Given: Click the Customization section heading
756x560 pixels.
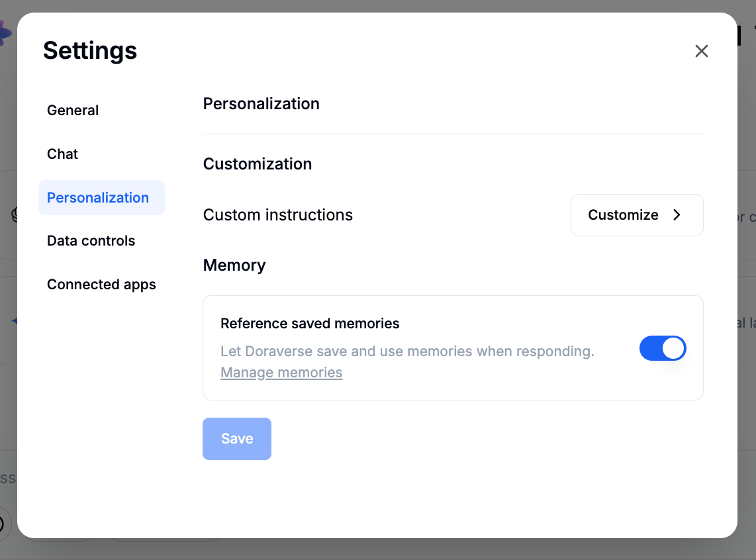Looking at the screenshot, I should coord(258,164).
